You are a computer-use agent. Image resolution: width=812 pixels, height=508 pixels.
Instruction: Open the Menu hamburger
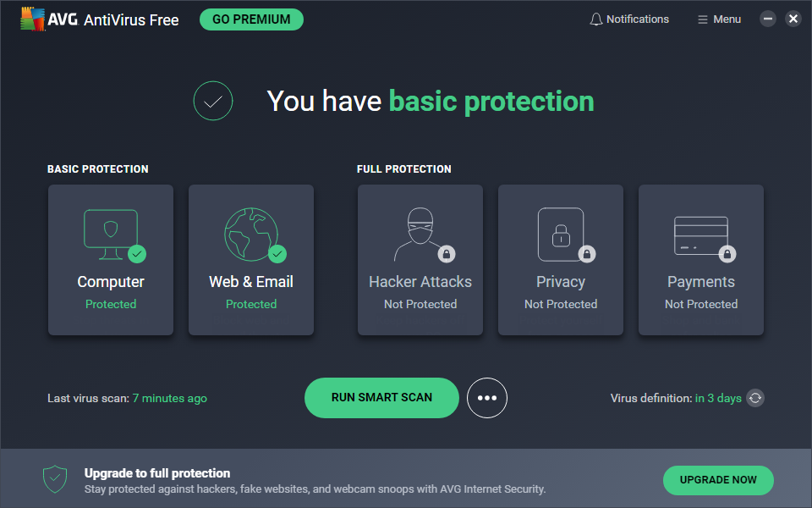pos(719,19)
